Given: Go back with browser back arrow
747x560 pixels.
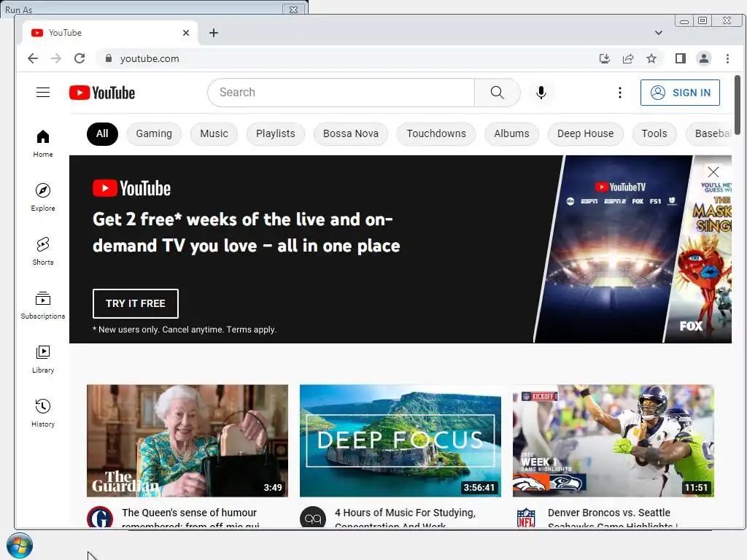Looking at the screenshot, I should point(32,58).
